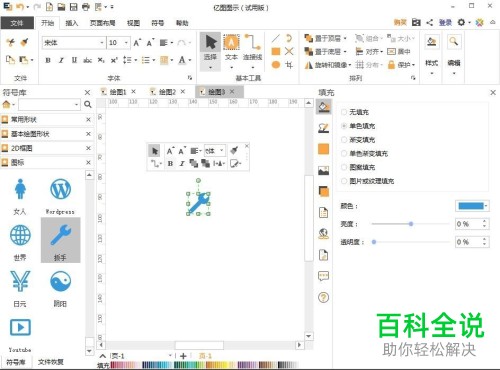
Task: Apply strikethrough formatting
Action: [87, 60]
